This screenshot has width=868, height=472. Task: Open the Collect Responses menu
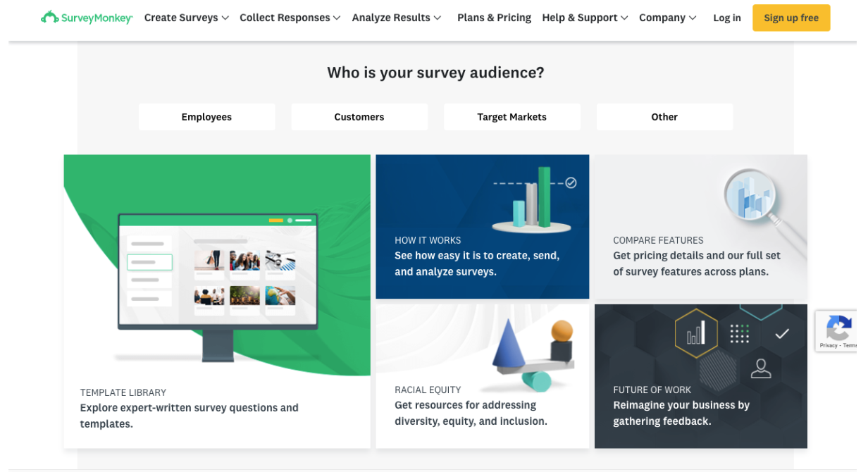pos(290,18)
